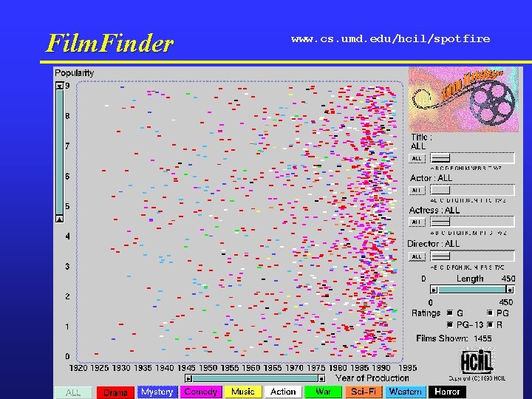Click the Popularity vertical slider bar
Screen dimensions: 532x399
click(x=59, y=152)
